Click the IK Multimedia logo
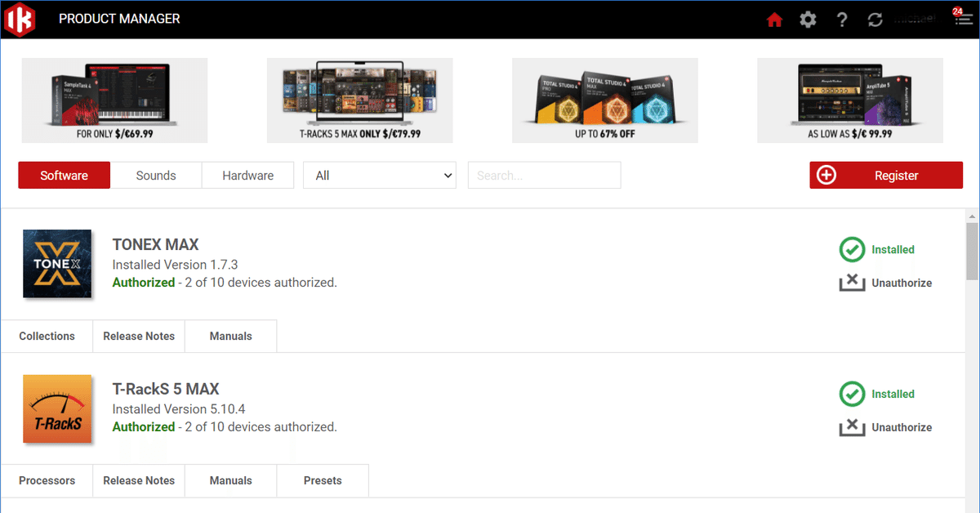This screenshot has width=980, height=513. coord(20,19)
